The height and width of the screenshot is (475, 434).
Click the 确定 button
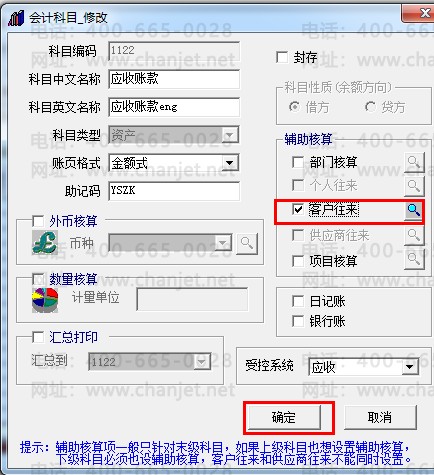(x=284, y=417)
